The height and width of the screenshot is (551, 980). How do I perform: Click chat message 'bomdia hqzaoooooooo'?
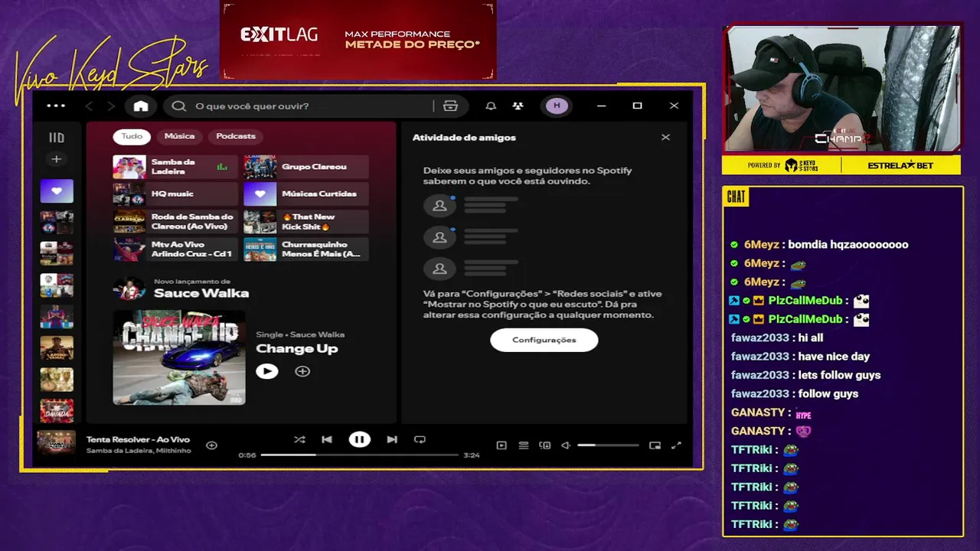pyautogui.click(x=848, y=245)
